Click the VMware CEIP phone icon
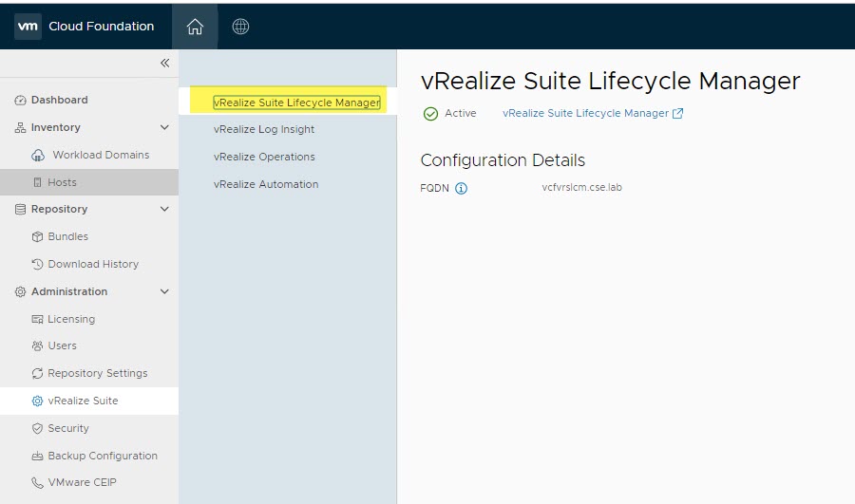 38,482
